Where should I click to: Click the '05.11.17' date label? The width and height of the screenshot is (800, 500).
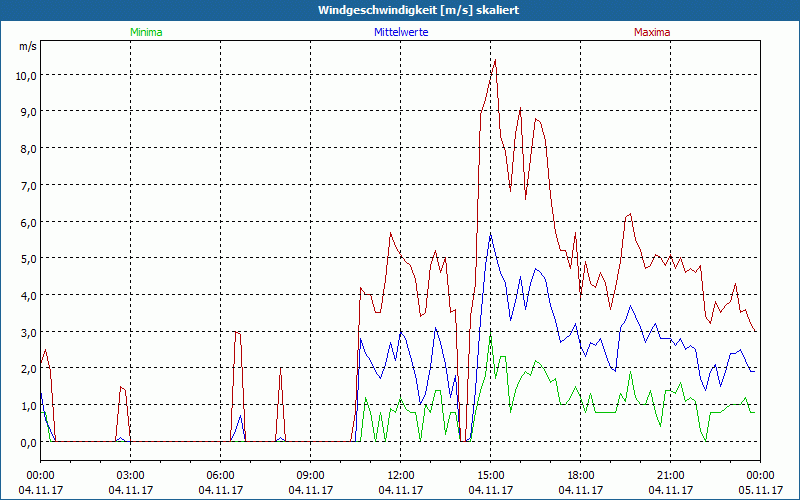760,490
